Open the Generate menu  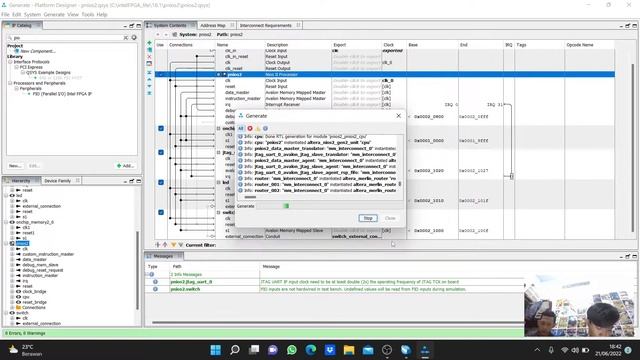(x=54, y=14)
